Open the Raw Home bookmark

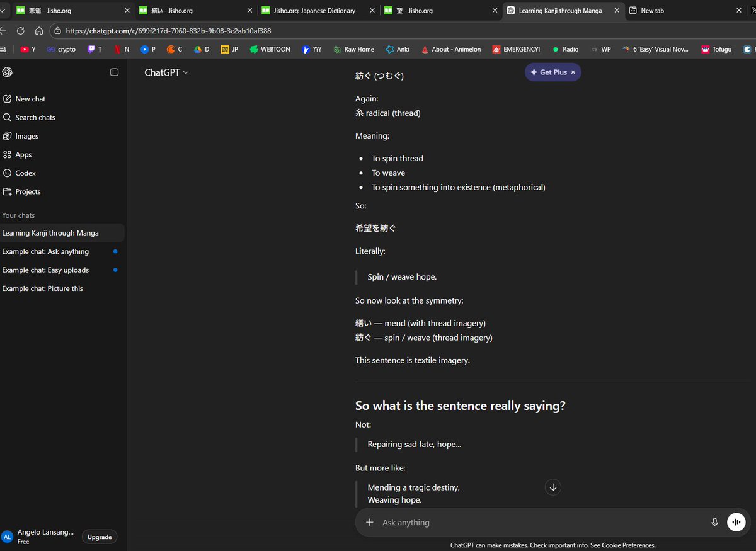pyautogui.click(x=353, y=49)
